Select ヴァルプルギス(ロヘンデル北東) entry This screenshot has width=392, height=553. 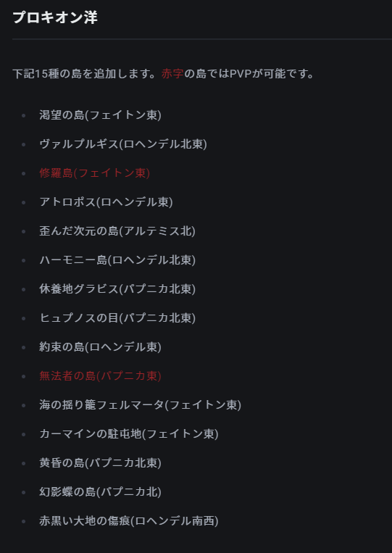(x=123, y=144)
